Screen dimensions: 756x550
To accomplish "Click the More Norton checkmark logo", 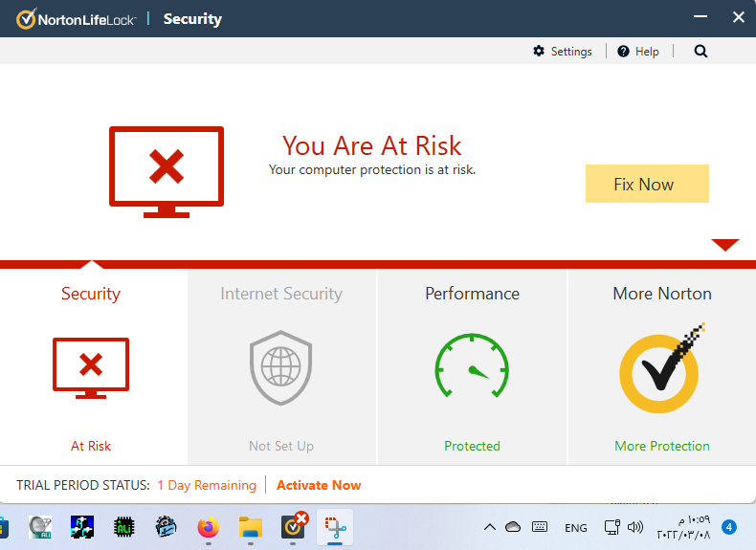I will [661, 368].
